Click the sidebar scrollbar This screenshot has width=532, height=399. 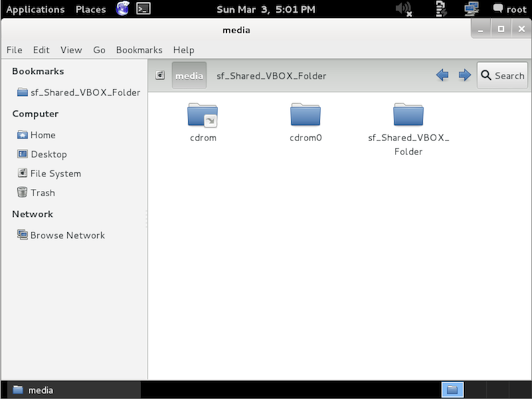click(x=145, y=219)
